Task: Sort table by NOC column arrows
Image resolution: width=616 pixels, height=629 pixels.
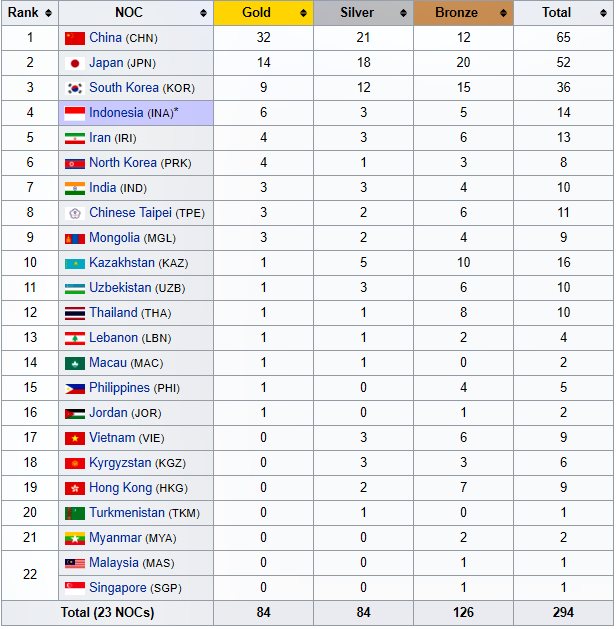Action: [203, 13]
